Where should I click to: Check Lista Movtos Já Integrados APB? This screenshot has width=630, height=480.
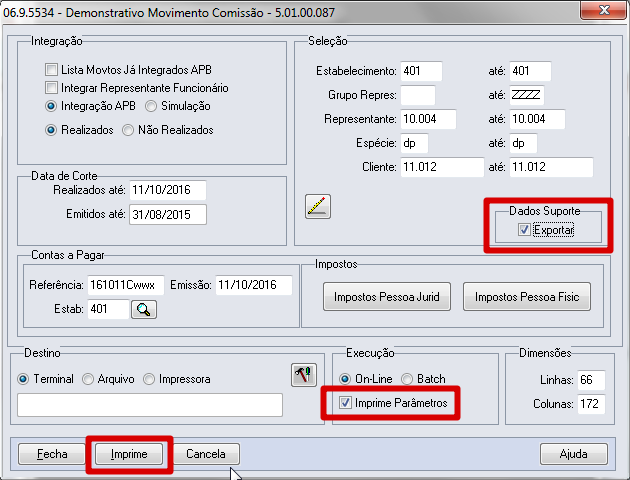(51, 69)
